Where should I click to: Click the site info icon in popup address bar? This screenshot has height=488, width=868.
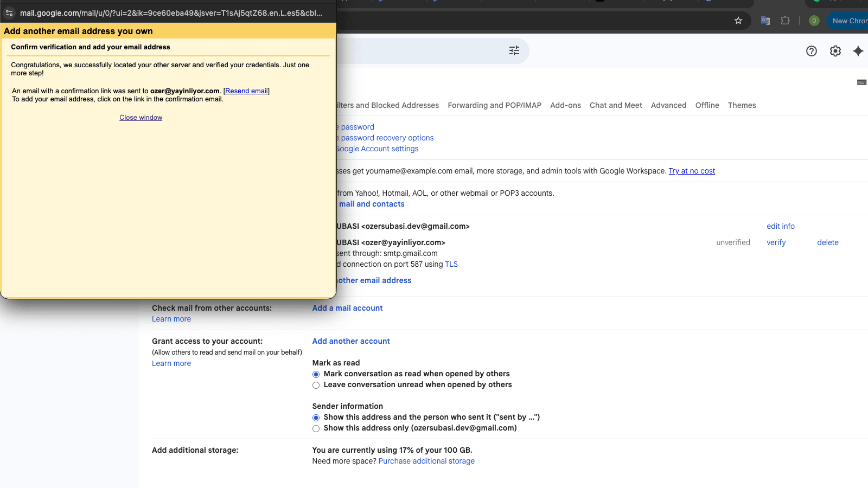click(9, 13)
